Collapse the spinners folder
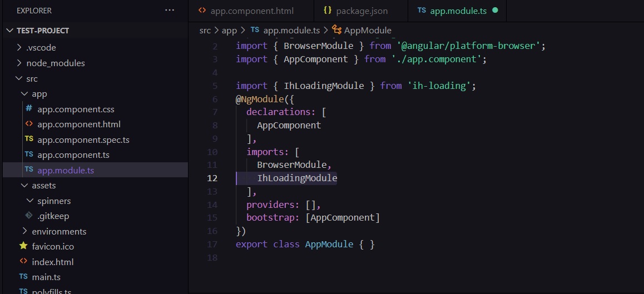Image resolution: width=644 pixels, height=294 pixels. point(30,201)
